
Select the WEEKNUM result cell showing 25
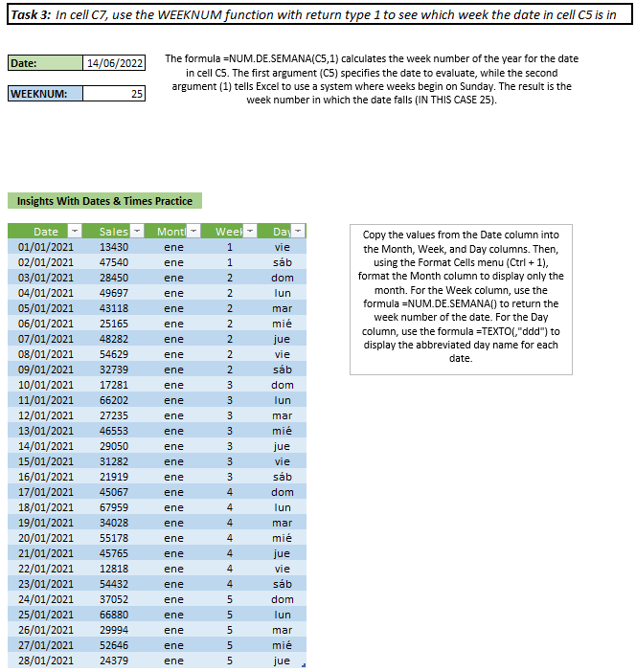point(114,94)
